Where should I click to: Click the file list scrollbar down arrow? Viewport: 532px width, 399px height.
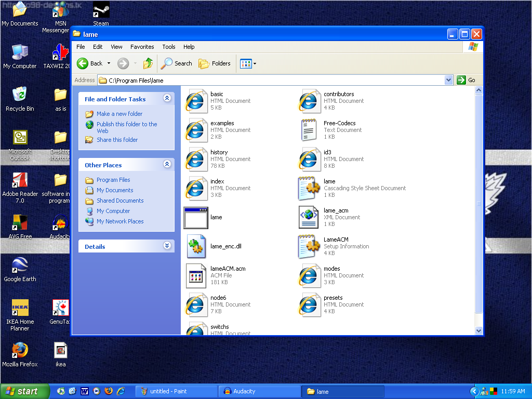[478, 330]
